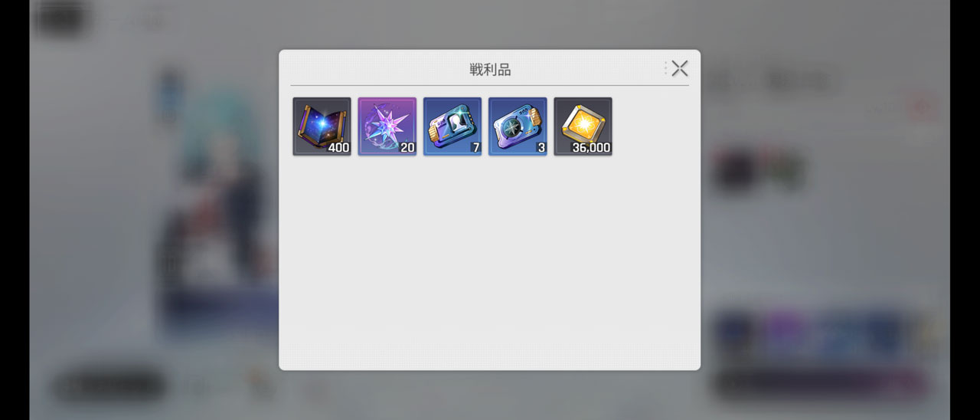Open the character portrait ticket item

click(x=452, y=126)
